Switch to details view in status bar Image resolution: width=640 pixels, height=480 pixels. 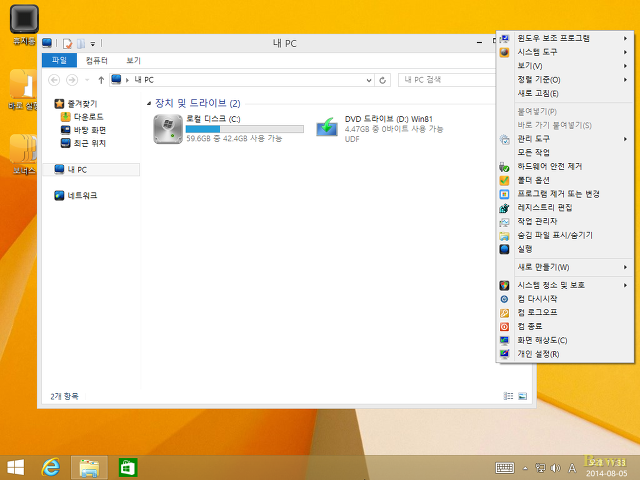tap(508, 396)
